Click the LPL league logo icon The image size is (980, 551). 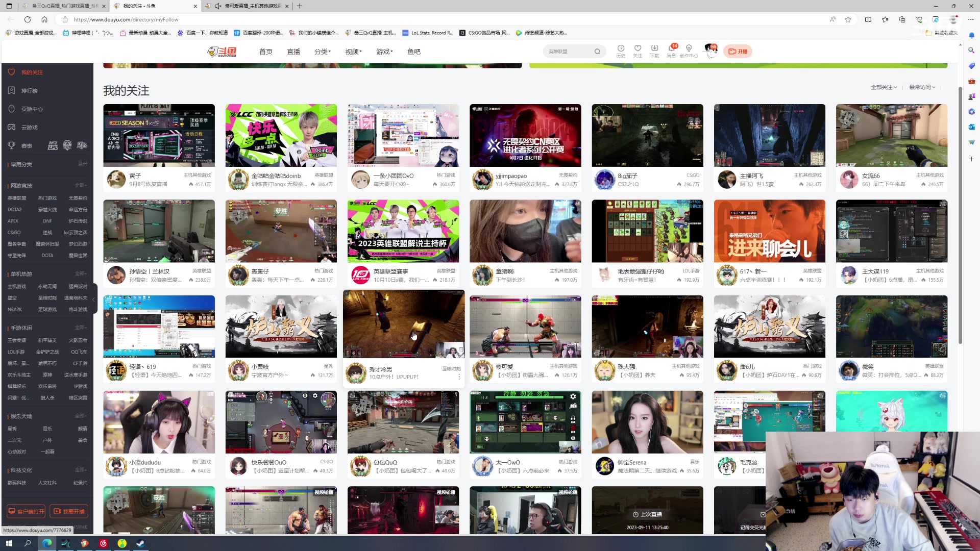(53, 146)
